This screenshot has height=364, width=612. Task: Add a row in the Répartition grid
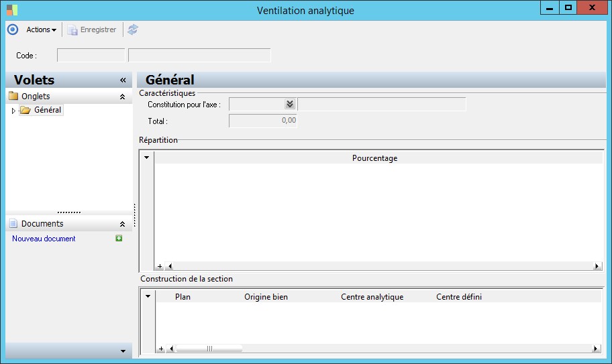pyautogui.click(x=160, y=266)
